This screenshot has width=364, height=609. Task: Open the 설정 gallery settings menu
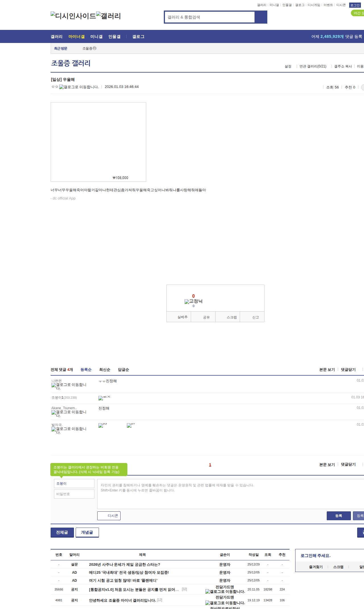coord(288,66)
